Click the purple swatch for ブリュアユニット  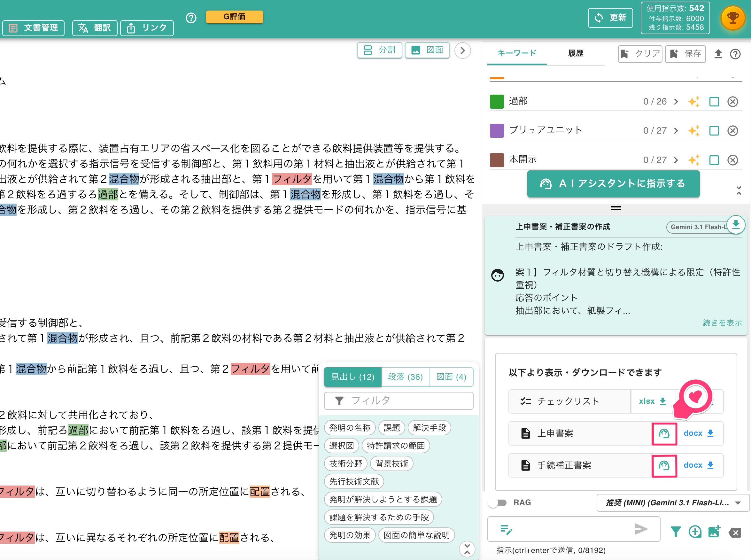click(497, 131)
